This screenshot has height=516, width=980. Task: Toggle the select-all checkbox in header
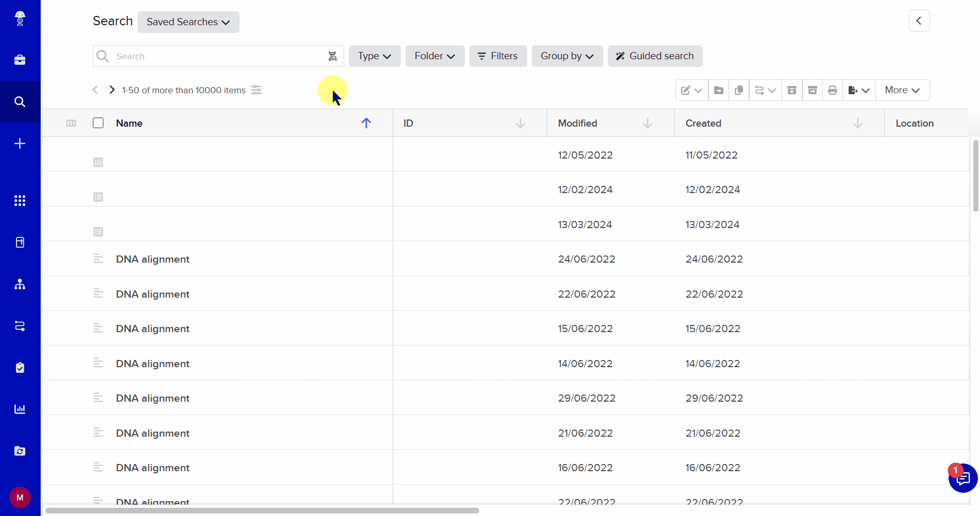98,123
